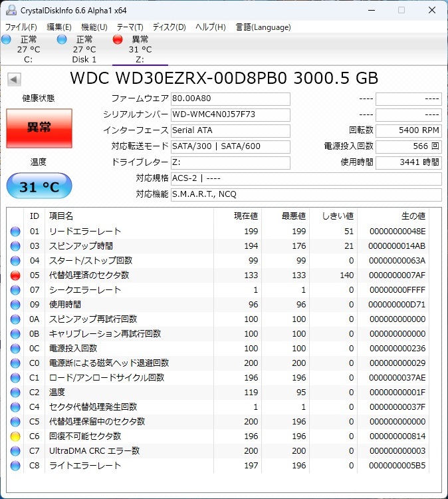Click raw value 0000000005B5

(x=397, y=466)
